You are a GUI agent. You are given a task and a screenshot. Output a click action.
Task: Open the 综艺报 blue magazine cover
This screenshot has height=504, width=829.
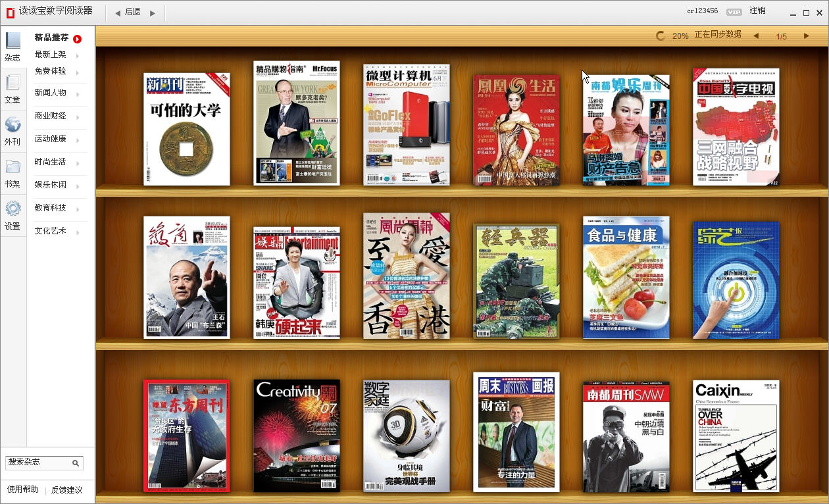(736, 280)
